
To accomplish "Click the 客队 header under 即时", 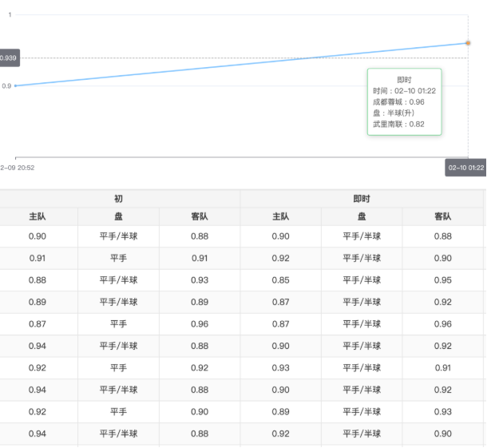I will 442,216.
